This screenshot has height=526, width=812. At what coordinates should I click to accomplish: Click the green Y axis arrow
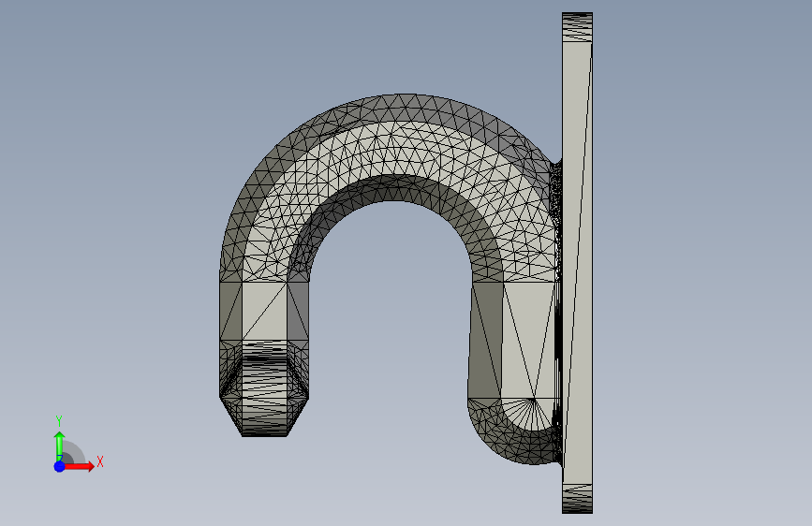pyautogui.click(x=60, y=446)
